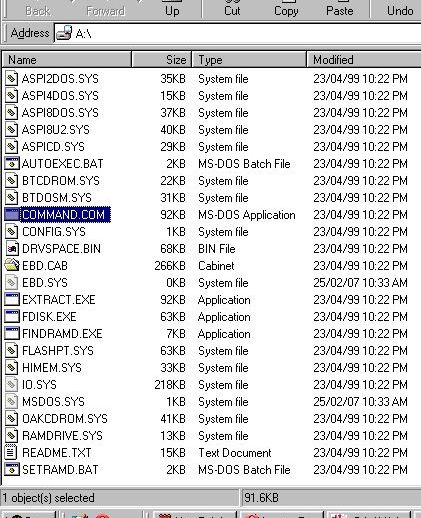Click the EXTRACT.EXE application icon

pos(11,299)
